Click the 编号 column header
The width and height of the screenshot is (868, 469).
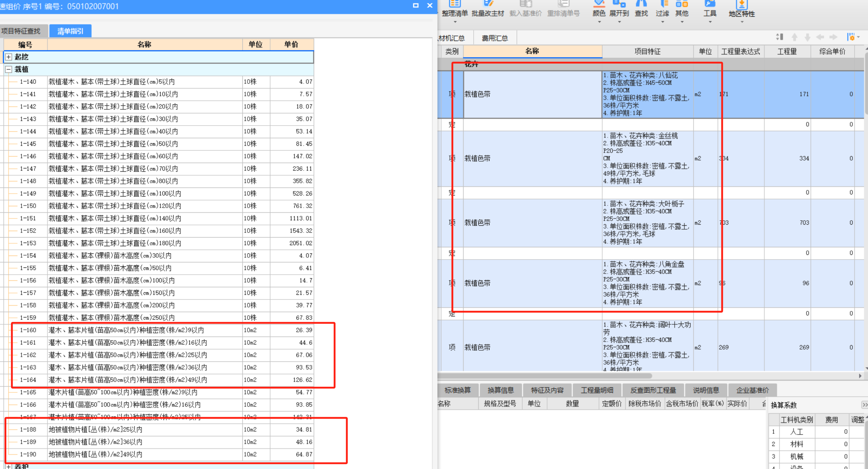click(25, 45)
